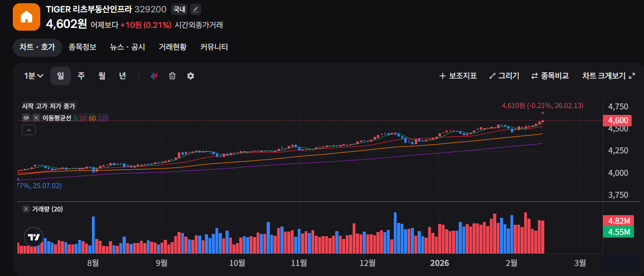Click the 종목비교 compare button
Screen dimensions: 644x276
click(x=550, y=76)
